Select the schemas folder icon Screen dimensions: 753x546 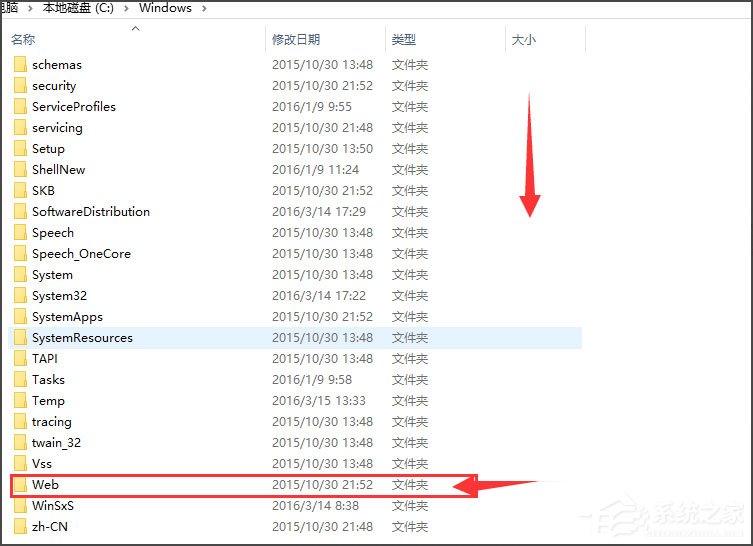tap(20, 65)
